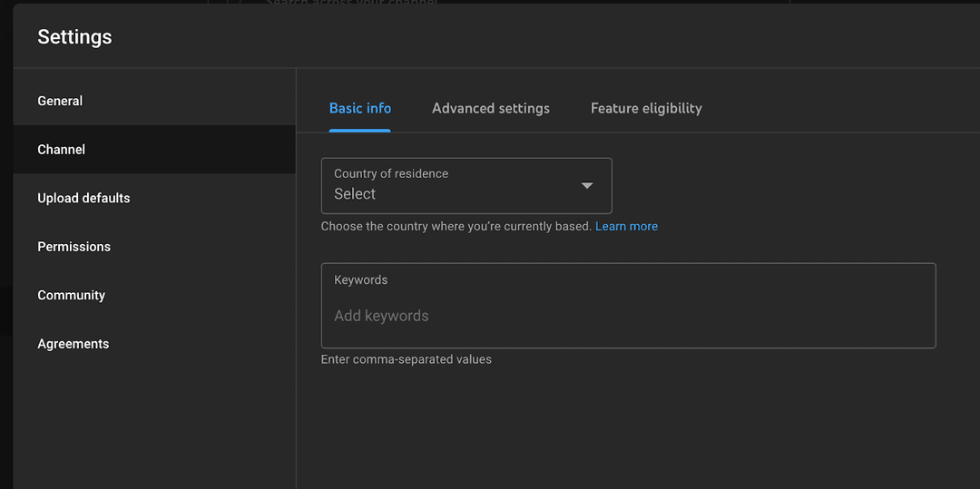Click the "Enter comma-separated values" helper text

(x=406, y=359)
